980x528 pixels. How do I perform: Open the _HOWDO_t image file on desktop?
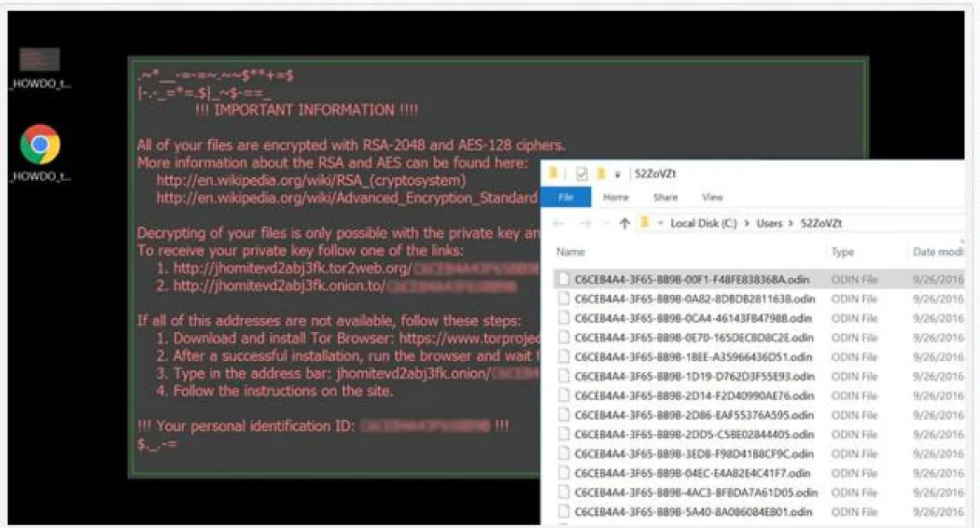[x=40, y=60]
